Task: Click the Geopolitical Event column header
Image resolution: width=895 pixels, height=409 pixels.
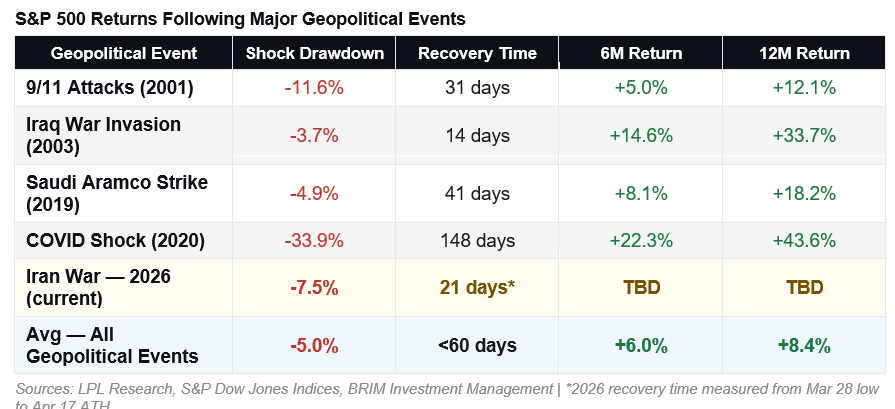Action: (x=124, y=53)
